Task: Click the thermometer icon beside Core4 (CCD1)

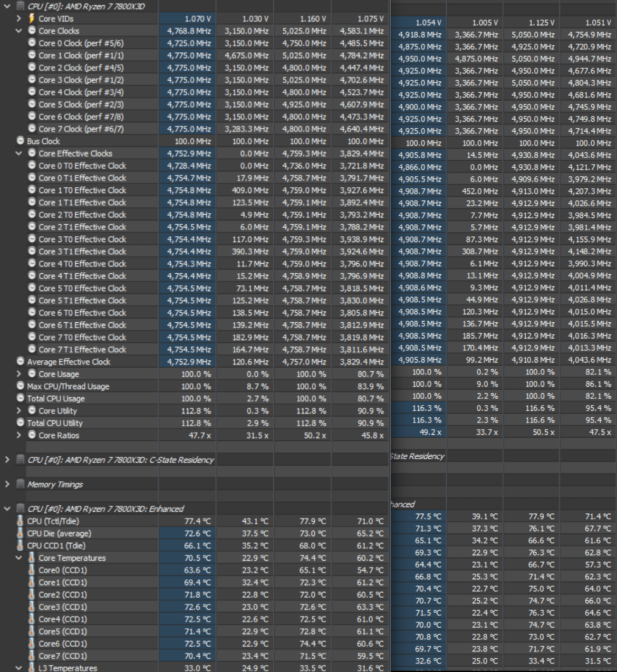Action: [x=32, y=619]
